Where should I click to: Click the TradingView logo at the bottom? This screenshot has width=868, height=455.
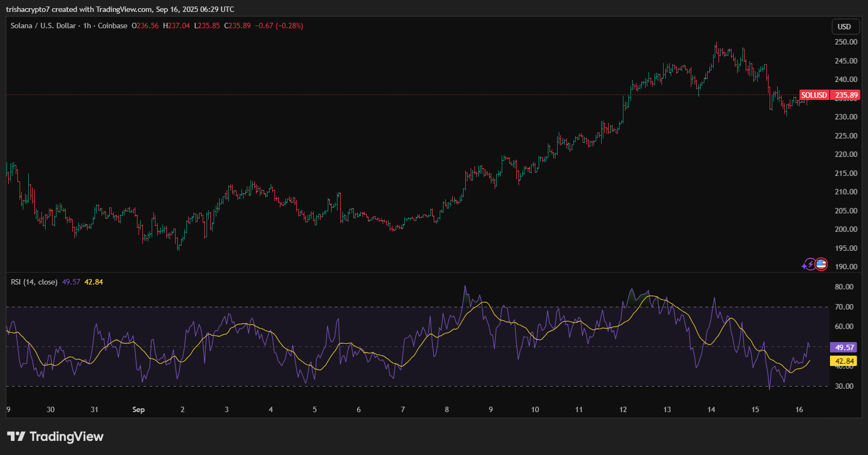click(55, 437)
